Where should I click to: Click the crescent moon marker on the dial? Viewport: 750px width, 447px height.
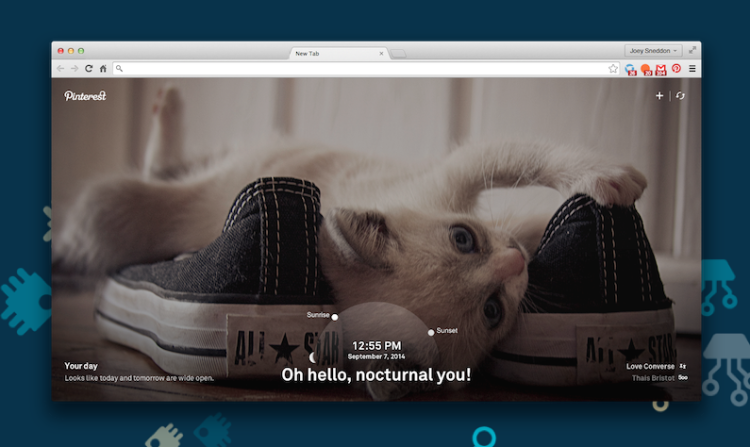pyautogui.click(x=313, y=357)
